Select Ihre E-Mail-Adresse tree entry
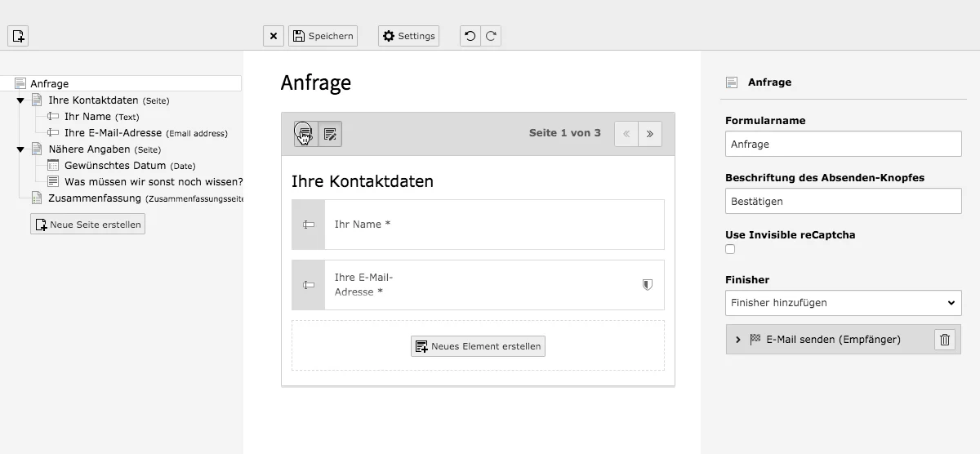 pos(145,133)
